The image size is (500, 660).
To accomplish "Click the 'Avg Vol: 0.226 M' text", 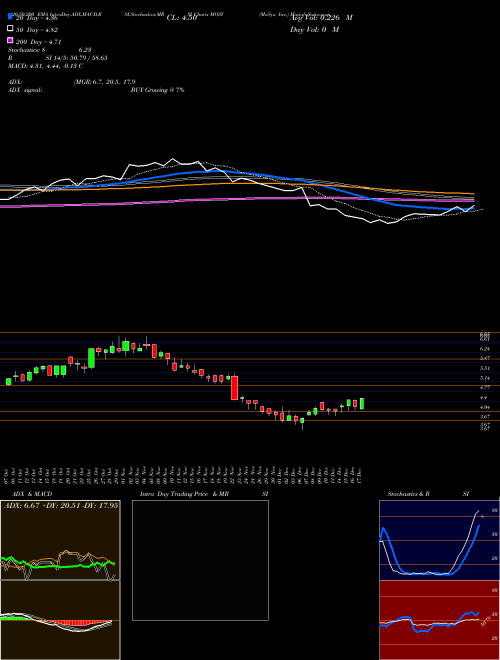I will [x=321, y=18].
